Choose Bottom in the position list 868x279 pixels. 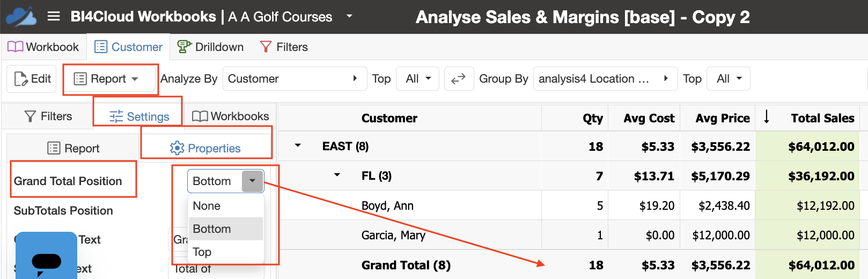[225, 229]
